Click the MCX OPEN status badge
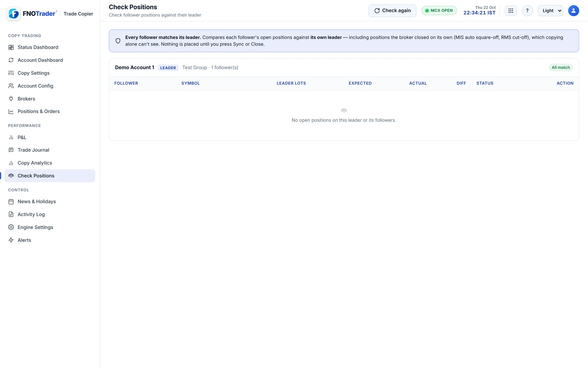Viewport: 588px width, 368px height. coord(439,10)
